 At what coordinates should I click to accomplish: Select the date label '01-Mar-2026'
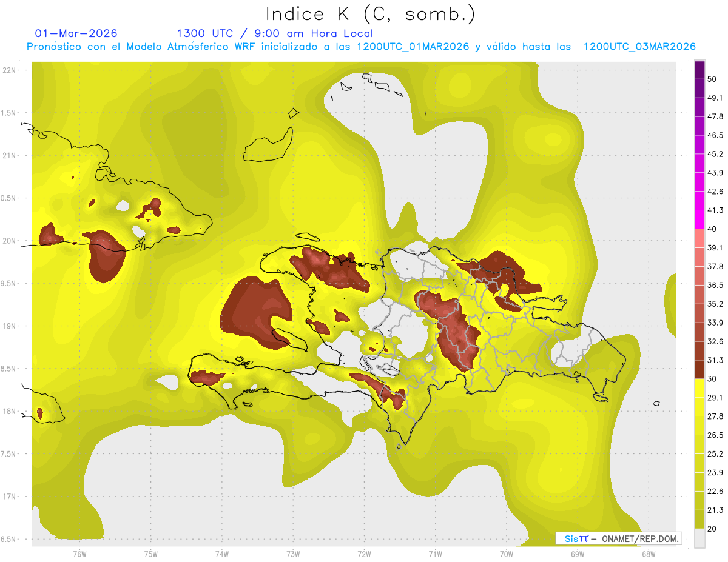pyautogui.click(x=76, y=33)
